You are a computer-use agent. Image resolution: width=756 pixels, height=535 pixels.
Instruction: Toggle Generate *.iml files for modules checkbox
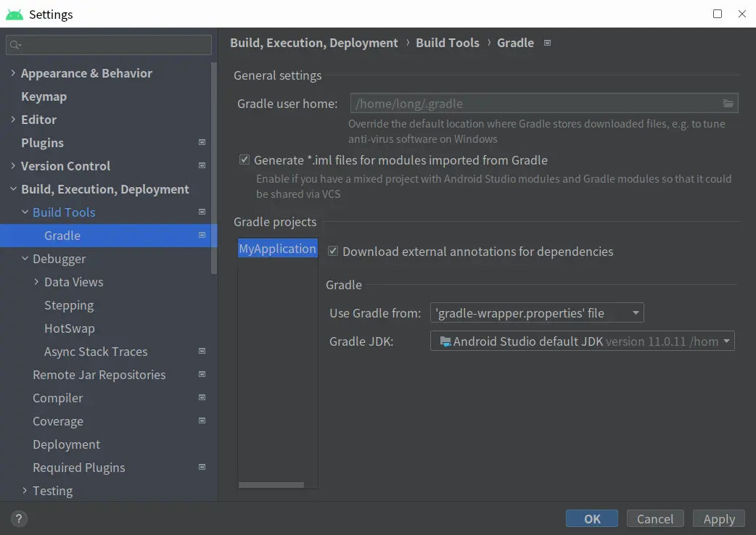245,160
